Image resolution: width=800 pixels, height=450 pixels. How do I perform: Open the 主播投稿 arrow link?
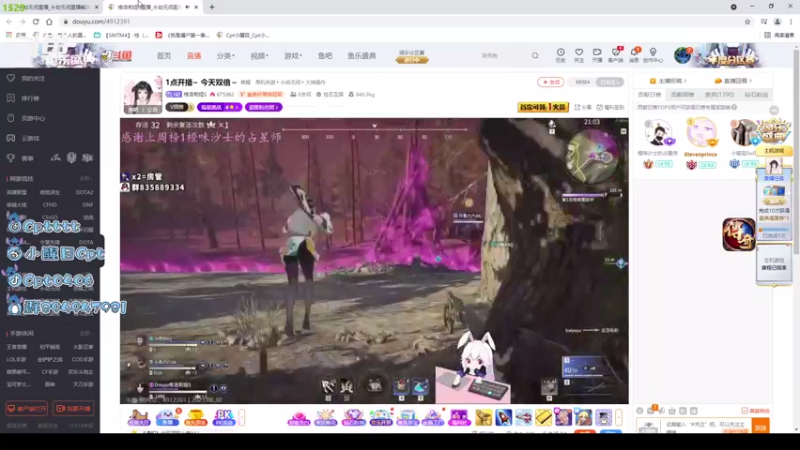(668, 81)
